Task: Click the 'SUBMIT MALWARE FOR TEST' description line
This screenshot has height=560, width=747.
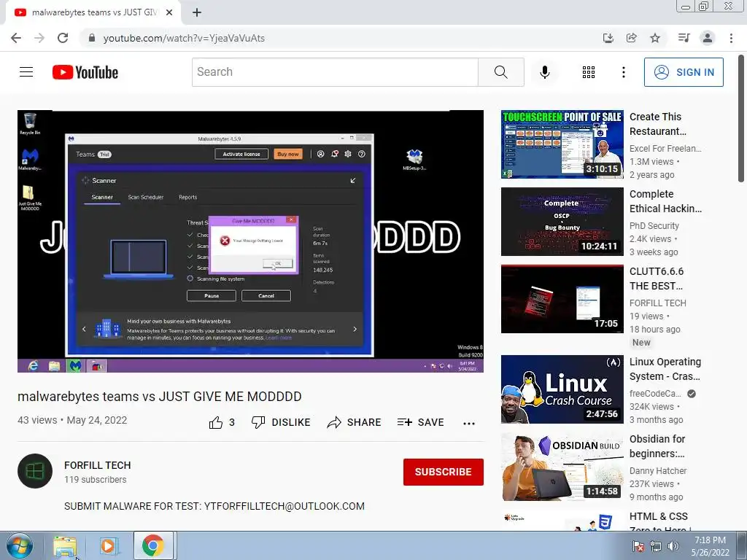Action: 214,506
